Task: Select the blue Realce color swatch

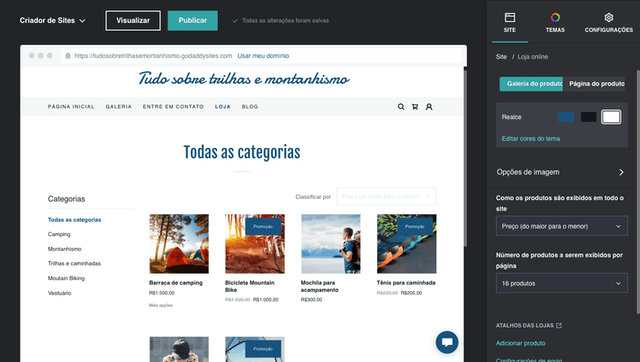Action: [566, 117]
